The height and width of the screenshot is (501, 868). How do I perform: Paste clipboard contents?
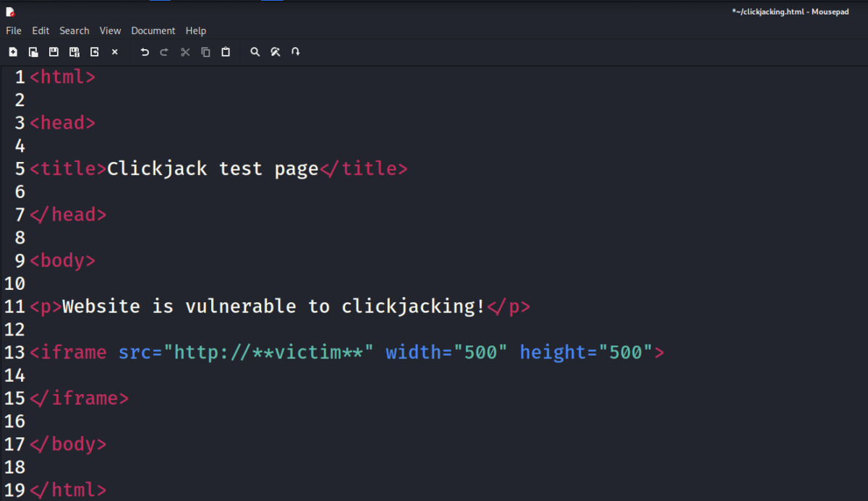click(225, 51)
